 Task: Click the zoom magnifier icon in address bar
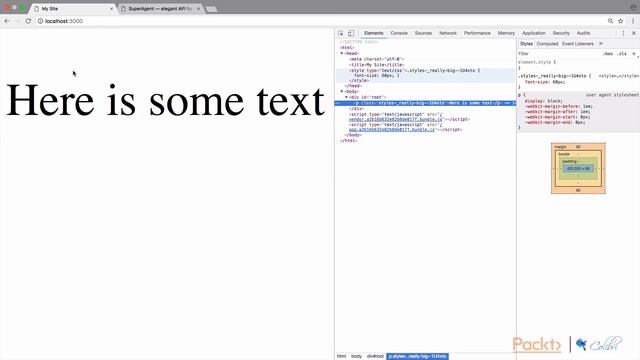click(x=610, y=21)
